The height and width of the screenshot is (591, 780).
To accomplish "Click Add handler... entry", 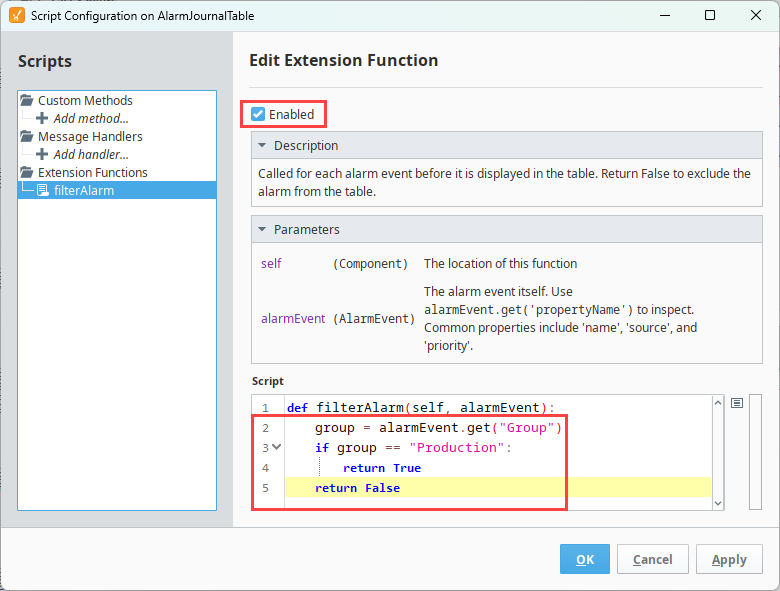I will (x=91, y=154).
